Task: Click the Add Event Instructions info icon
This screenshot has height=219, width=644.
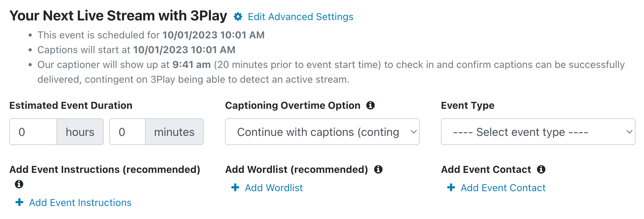Action: (19, 184)
